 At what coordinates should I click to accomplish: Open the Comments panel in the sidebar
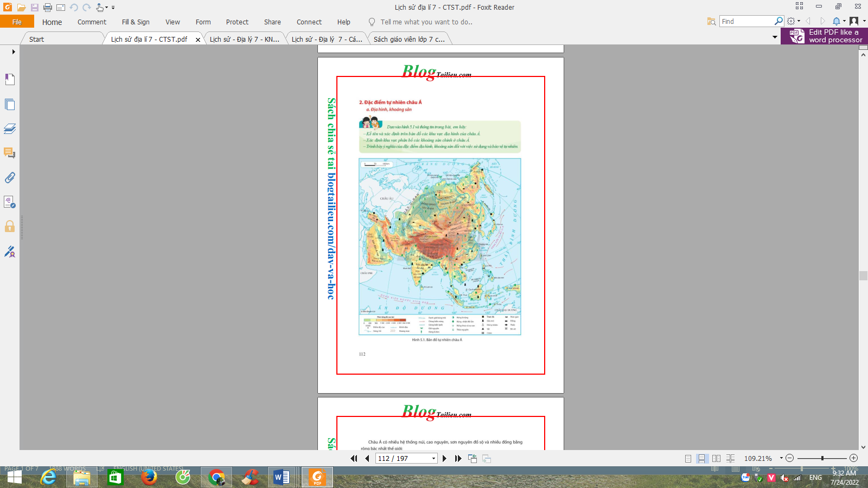(x=10, y=153)
